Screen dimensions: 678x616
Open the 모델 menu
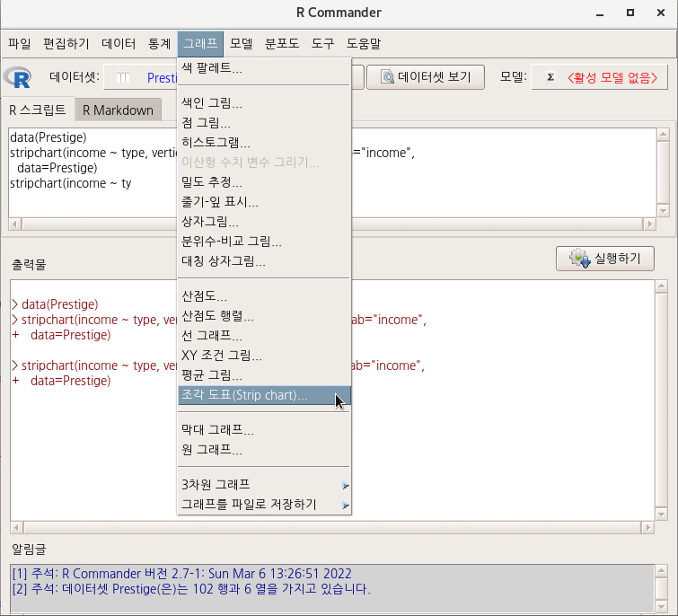coord(242,44)
